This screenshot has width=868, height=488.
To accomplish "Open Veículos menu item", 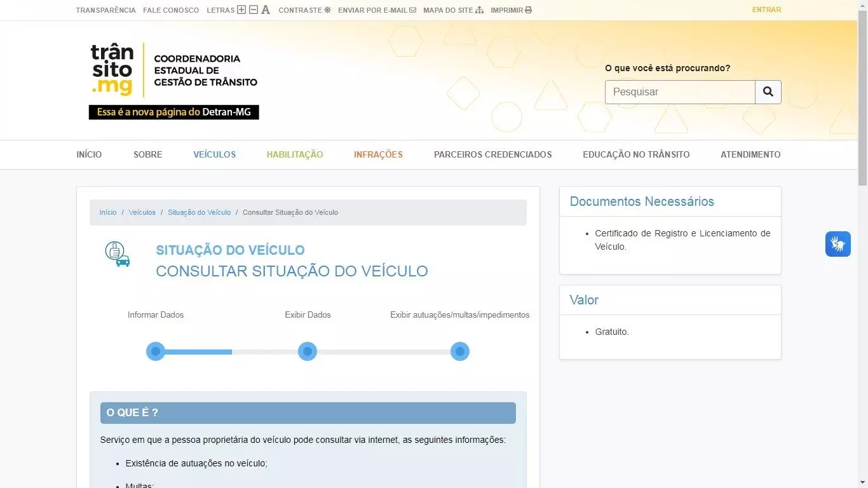I will [215, 154].
